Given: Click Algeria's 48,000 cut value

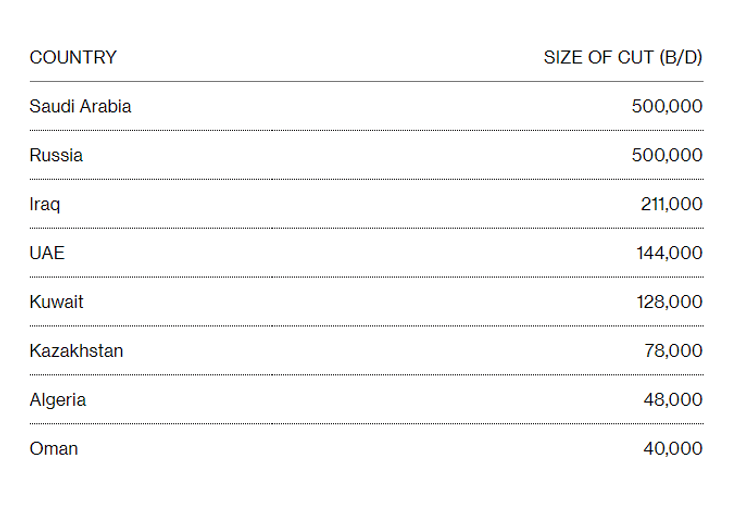Looking at the screenshot, I should pyautogui.click(x=673, y=400).
